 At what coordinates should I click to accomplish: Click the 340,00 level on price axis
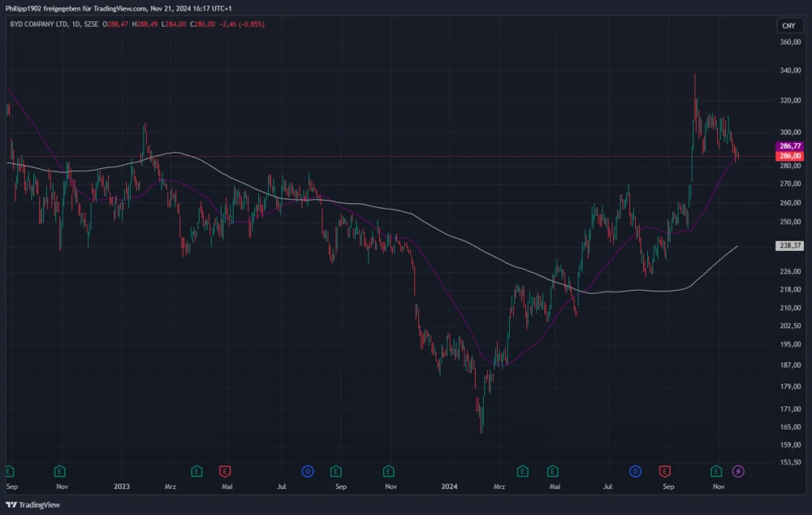pyautogui.click(x=789, y=71)
